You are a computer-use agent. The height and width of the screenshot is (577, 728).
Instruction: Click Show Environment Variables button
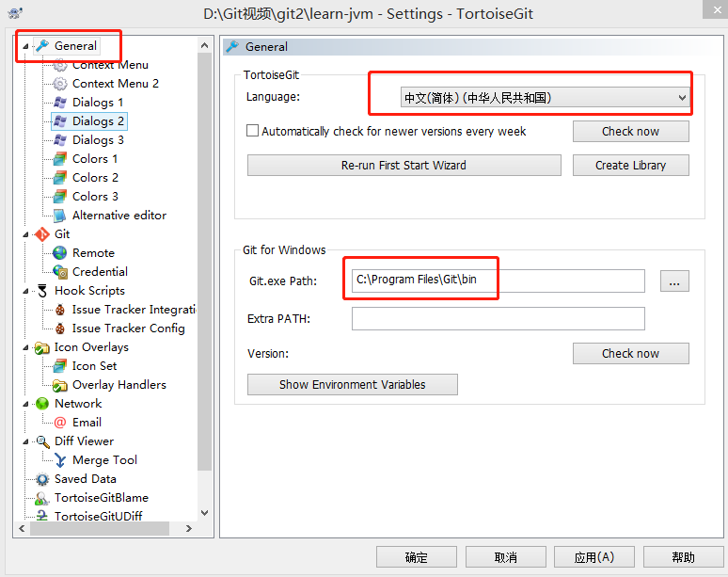[x=353, y=385]
